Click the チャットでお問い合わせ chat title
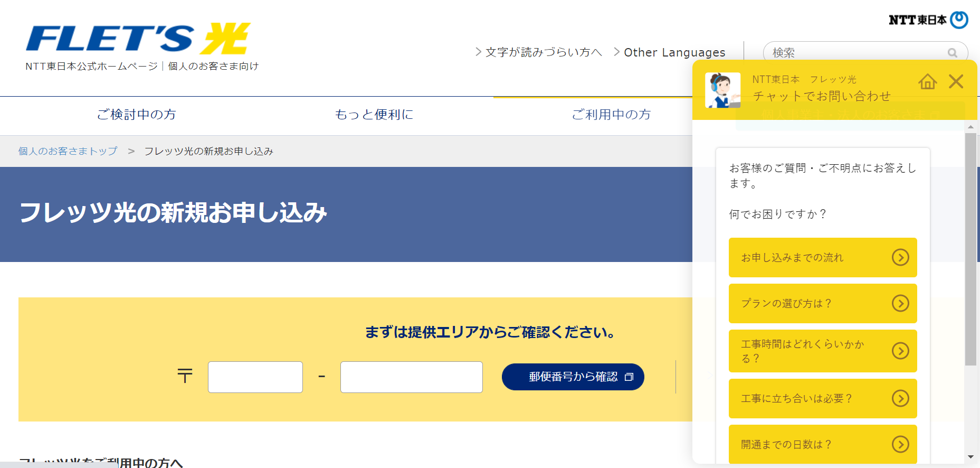The width and height of the screenshot is (980, 468). click(821, 96)
